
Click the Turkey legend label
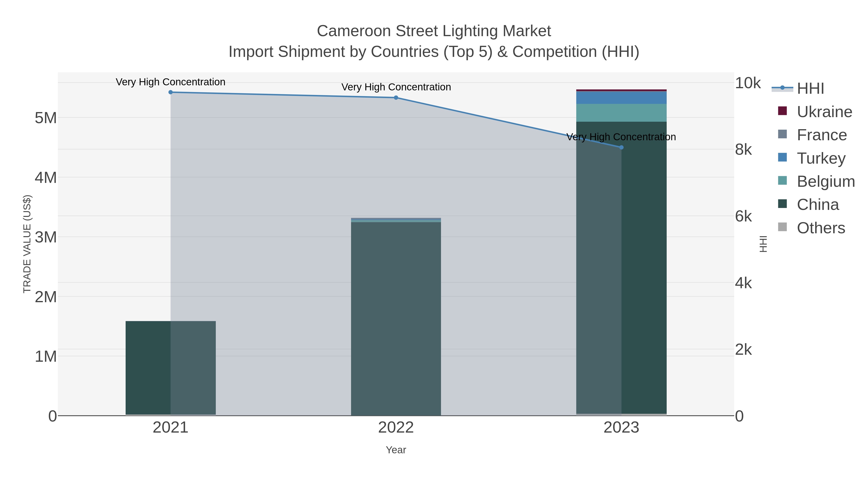coord(821,158)
